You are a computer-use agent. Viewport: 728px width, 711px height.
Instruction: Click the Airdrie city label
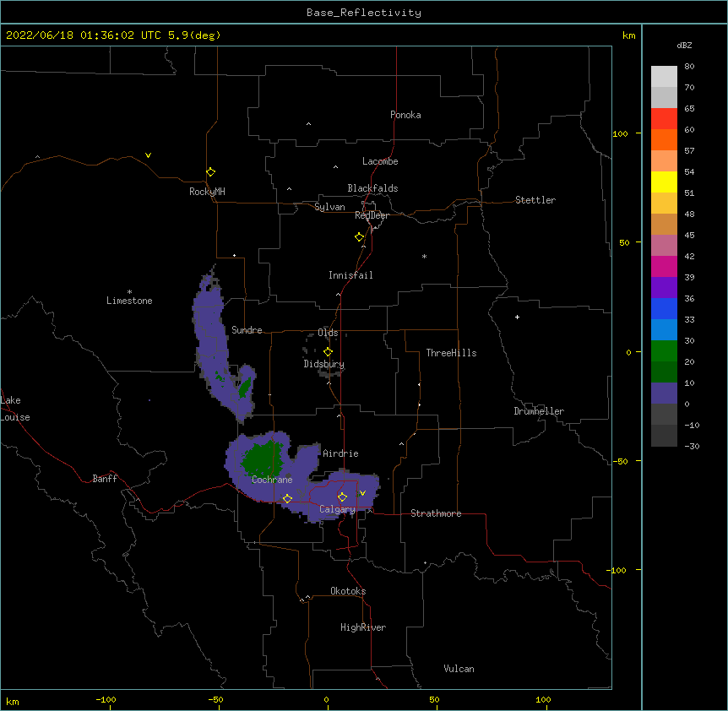(x=340, y=453)
